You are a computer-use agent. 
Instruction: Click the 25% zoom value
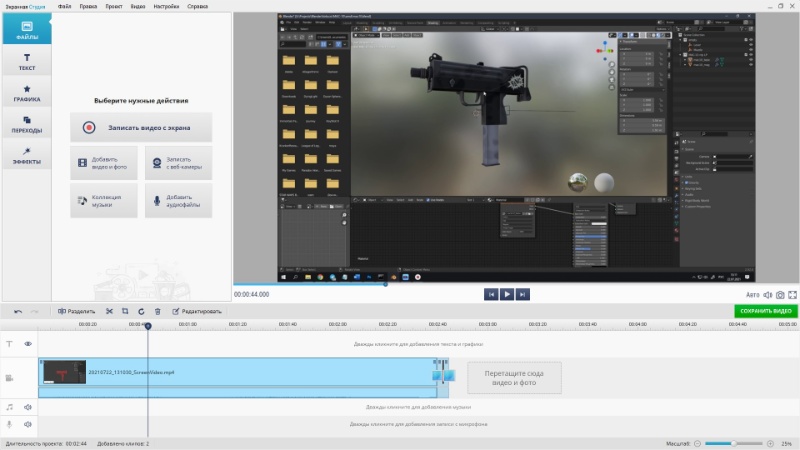pos(787,444)
